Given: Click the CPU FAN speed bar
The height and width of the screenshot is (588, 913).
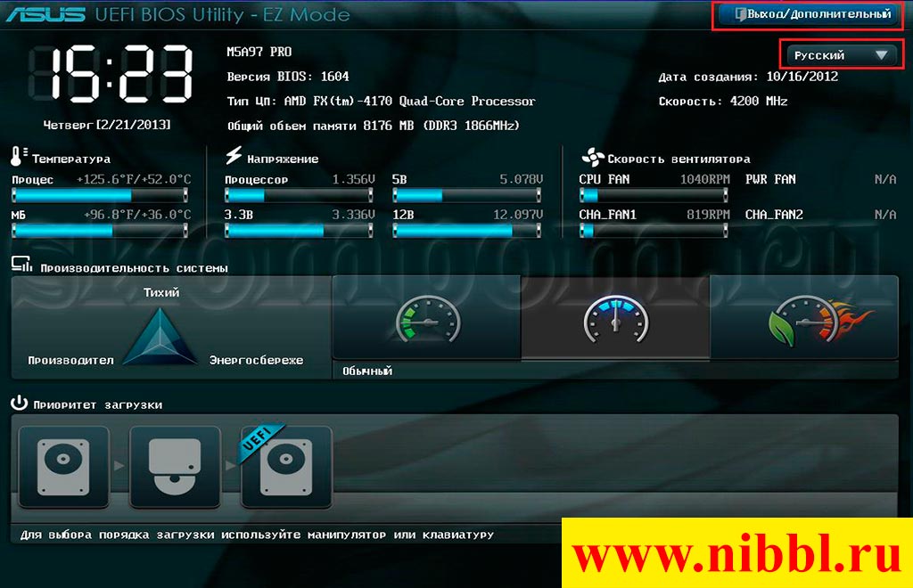Looking at the screenshot, I should 654,195.
